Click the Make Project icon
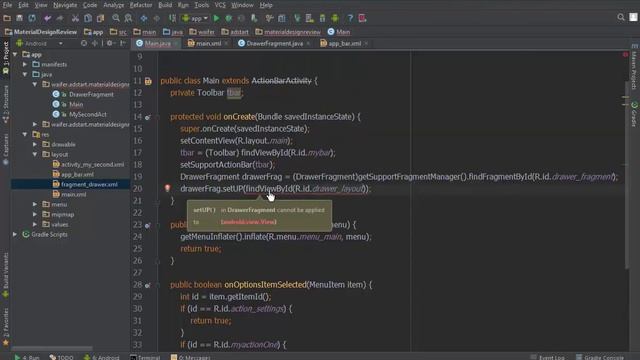The width and height of the screenshot is (640, 360). (172, 18)
